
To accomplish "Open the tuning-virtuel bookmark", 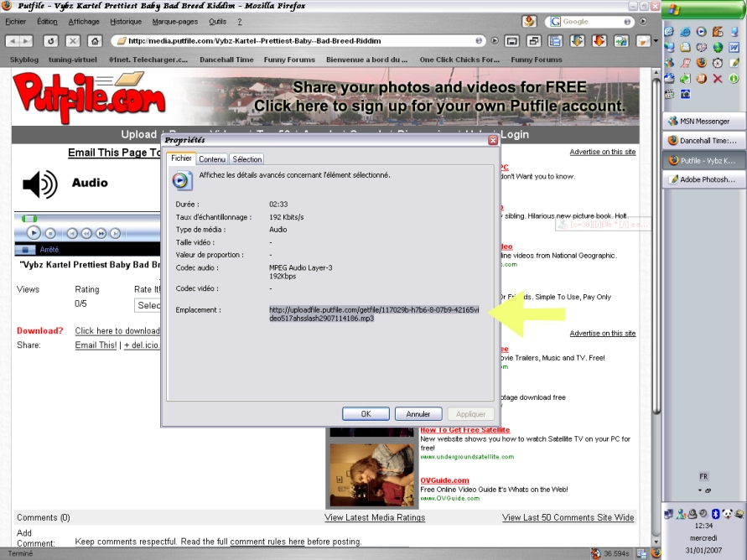I will 72,60.
